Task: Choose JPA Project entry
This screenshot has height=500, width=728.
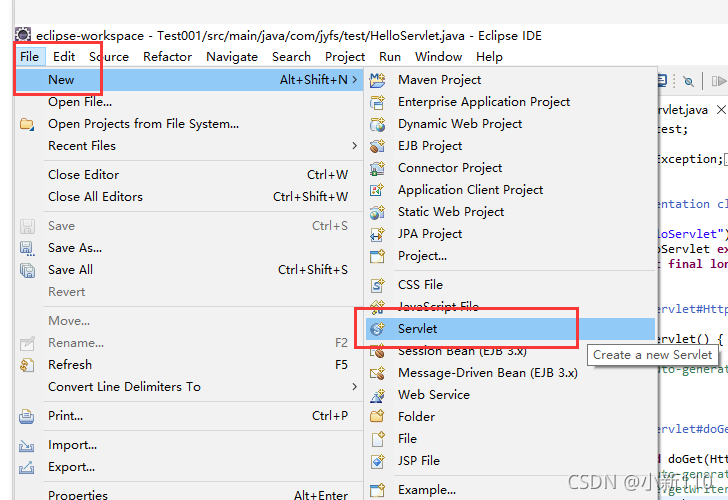Action: tap(510, 234)
